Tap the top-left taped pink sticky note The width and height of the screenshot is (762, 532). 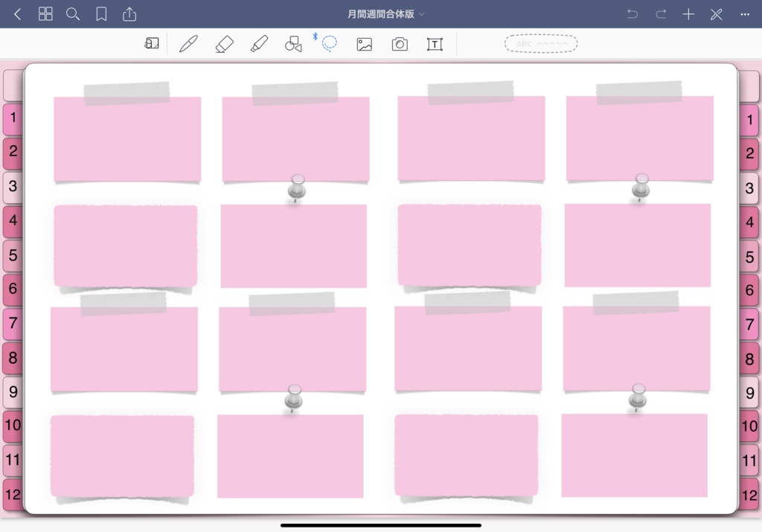127,139
